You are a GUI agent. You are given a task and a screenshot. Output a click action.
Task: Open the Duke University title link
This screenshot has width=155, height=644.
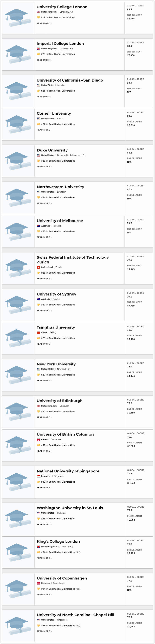52,150
